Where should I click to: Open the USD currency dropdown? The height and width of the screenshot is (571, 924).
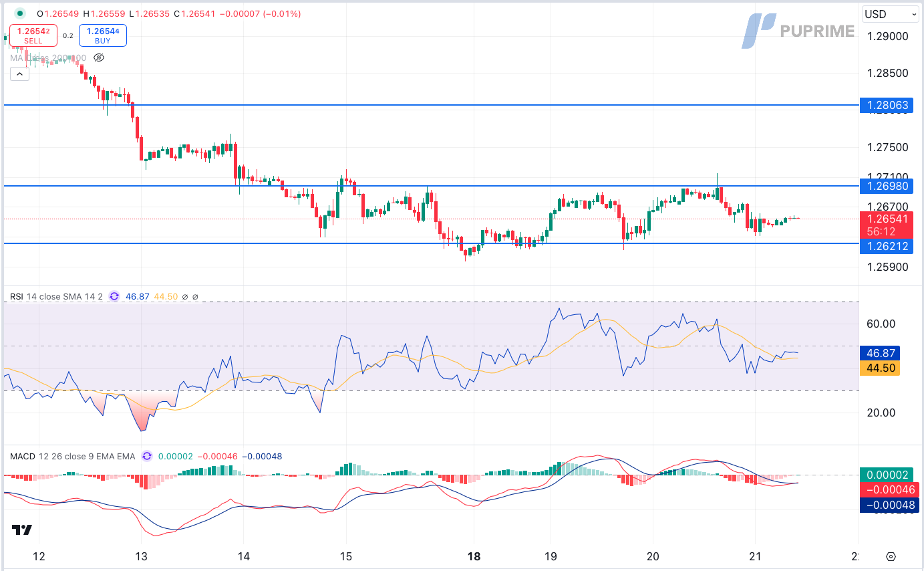point(891,14)
